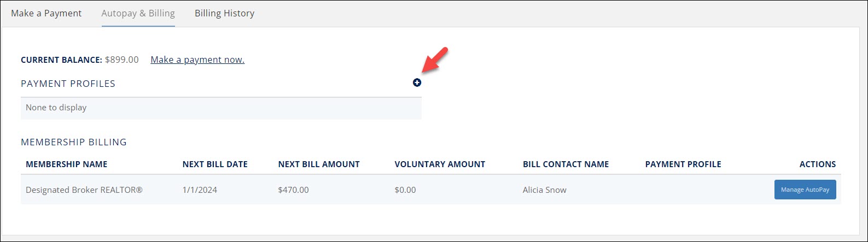
Task: Click the 1/1/2024 next bill date
Action: [200, 190]
